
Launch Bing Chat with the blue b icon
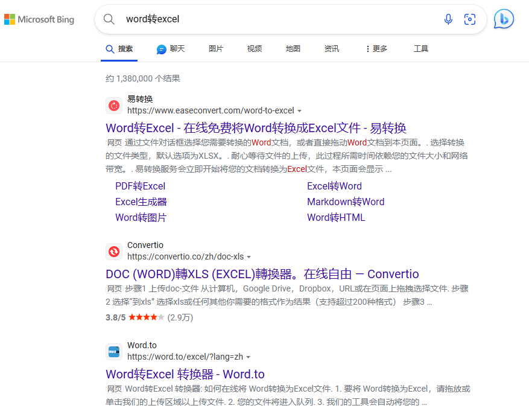[x=504, y=20]
